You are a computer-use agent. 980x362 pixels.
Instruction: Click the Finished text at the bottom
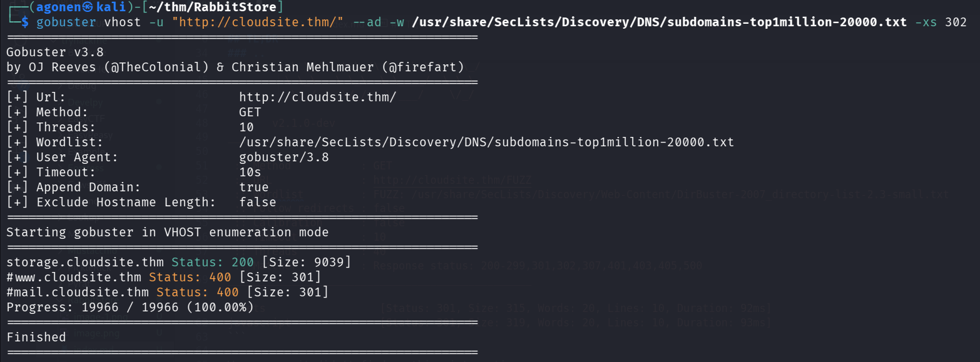point(36,337)
